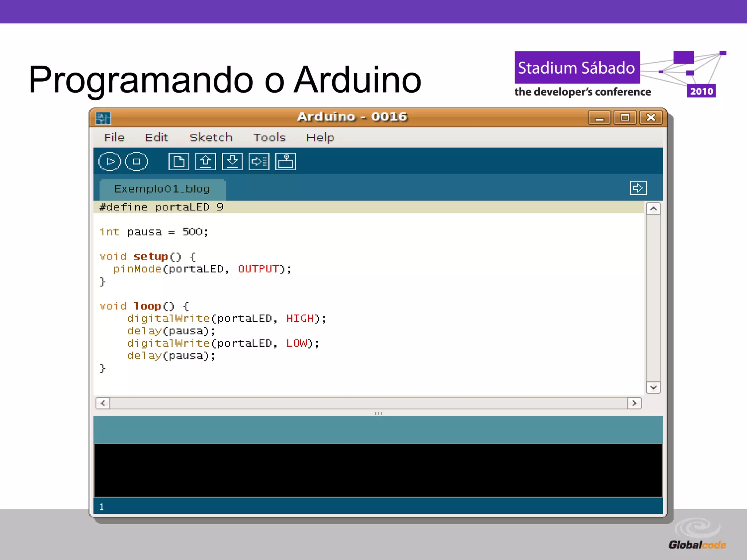Image resolution: width=747 pixels, height=560 pixels.
Task: Click the horizontal scrollbar right arrow
Action: pyautogui.click(x=634, y=403)
